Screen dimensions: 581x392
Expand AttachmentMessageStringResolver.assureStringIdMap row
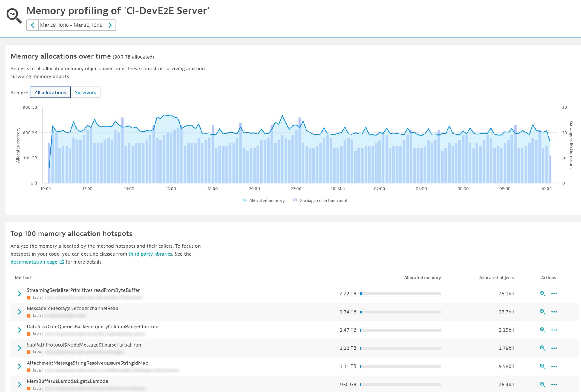[19, 366]
